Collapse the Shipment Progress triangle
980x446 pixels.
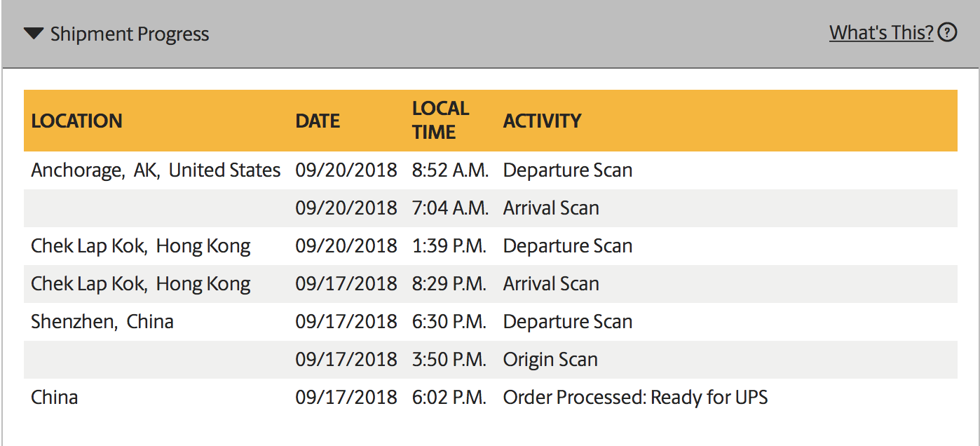point(34,34)
